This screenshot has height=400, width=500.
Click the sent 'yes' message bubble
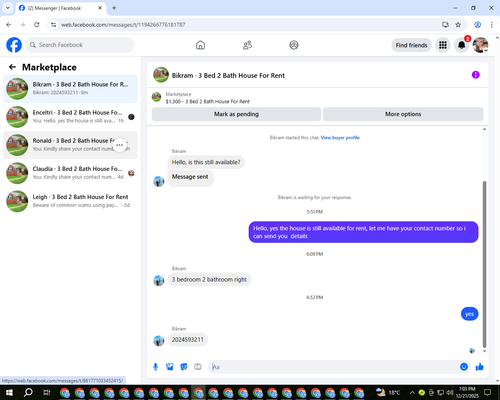tap(469, 314)
